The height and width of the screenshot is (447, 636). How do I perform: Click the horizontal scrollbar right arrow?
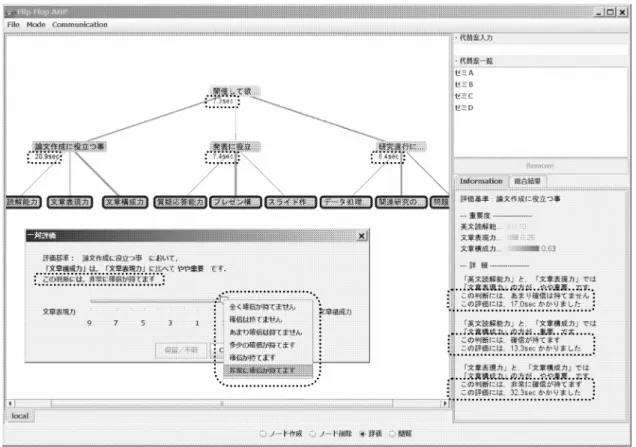[445, 404]
